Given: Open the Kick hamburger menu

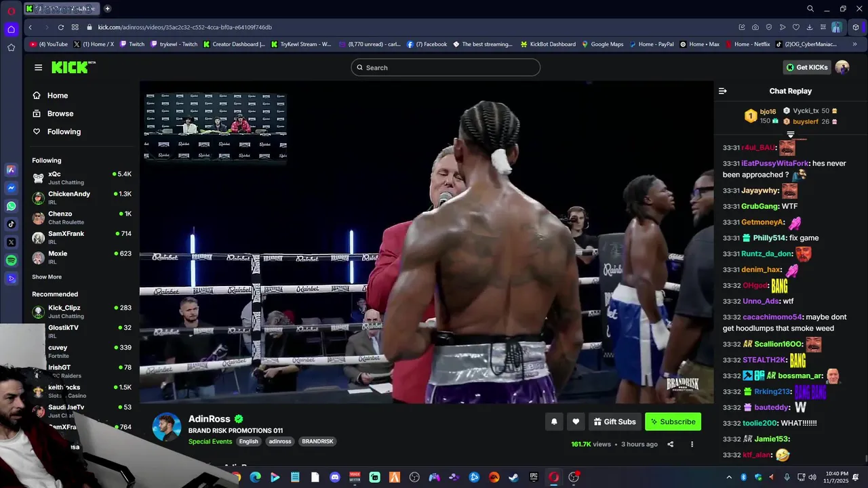Looking at the screenshot, I should click(38, 67).
